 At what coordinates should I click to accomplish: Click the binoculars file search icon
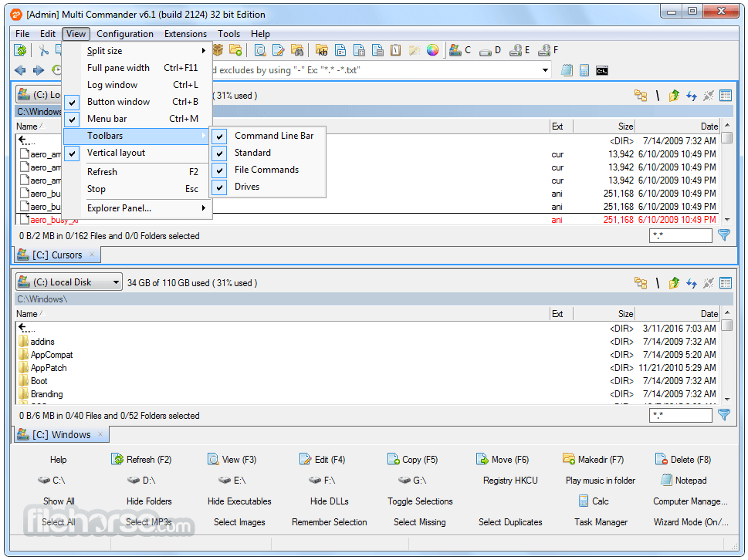tap(296, 49)
